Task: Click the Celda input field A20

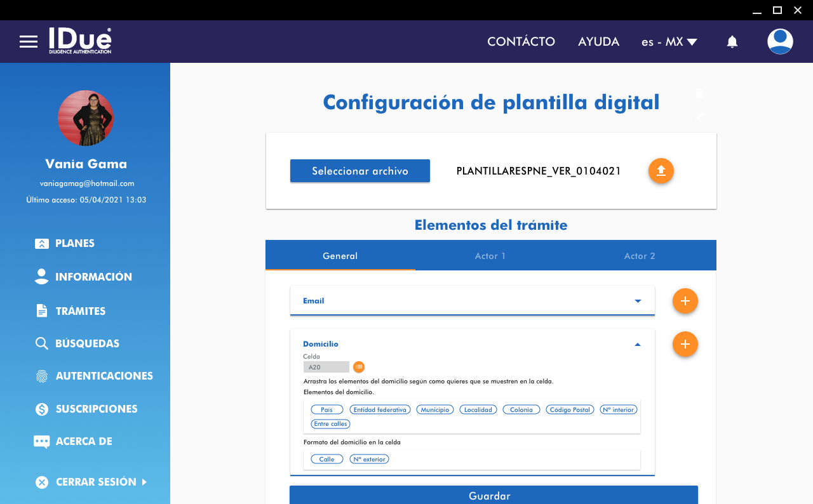Action: click(326, 367)
